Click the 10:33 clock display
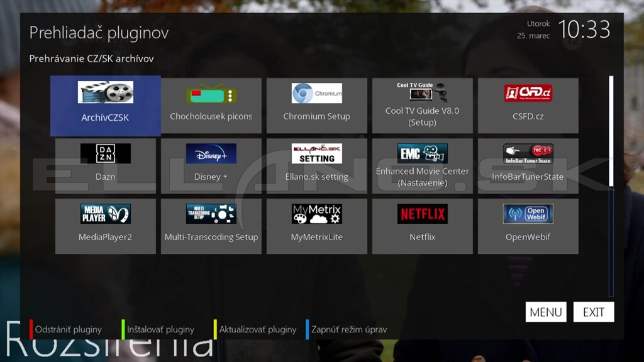 [x=584, y=30]
